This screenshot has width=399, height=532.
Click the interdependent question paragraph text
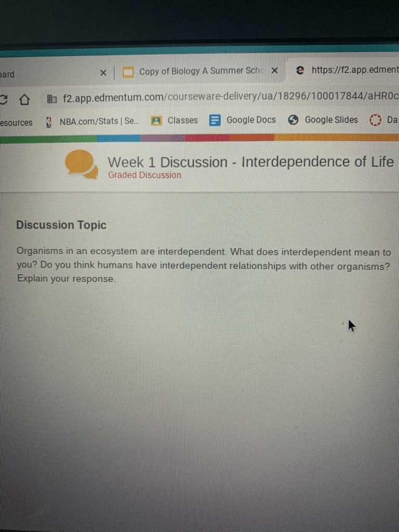(x=203, y=265)
